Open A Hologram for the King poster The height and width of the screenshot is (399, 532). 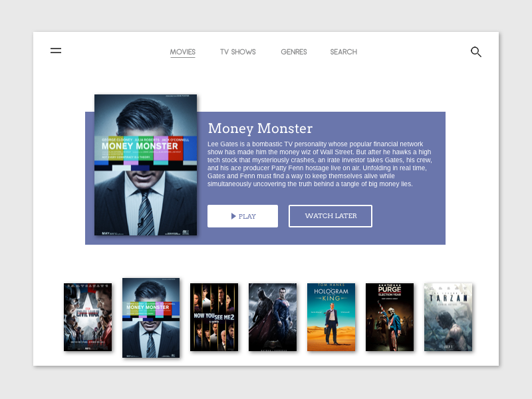coord(331,317)
